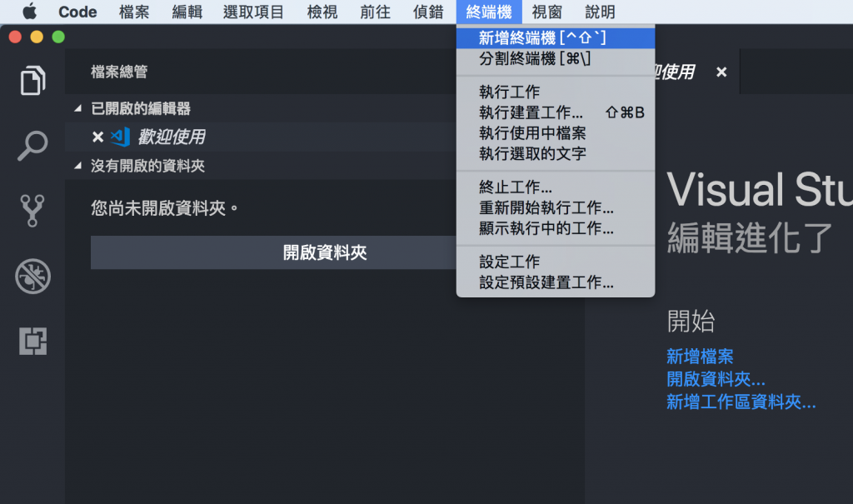Viewport: 853px width, 504px height.
Task: Click the 開啟資料夾 button in sidebar
Action: click(x=273, y=252)
